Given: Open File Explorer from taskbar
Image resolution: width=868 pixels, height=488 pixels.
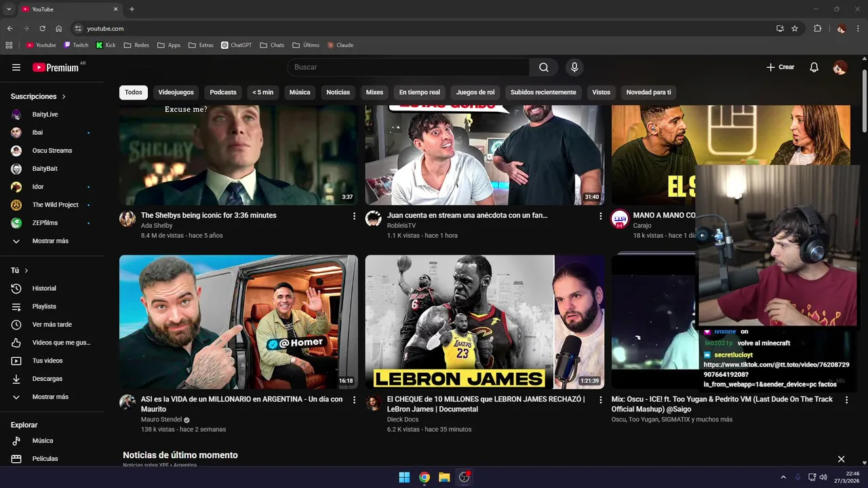Looking at the screenshot, I should click(444, 477).
